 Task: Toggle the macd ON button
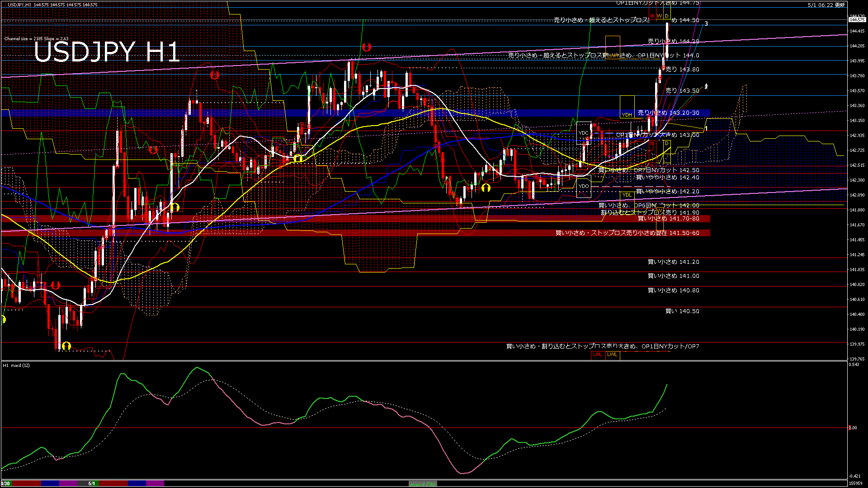point(423,483)
